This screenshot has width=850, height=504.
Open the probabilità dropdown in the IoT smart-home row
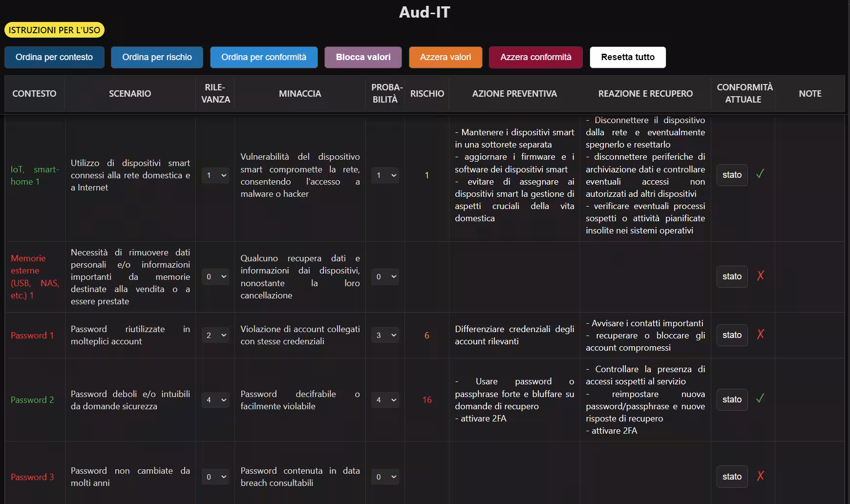click(385, 175)
